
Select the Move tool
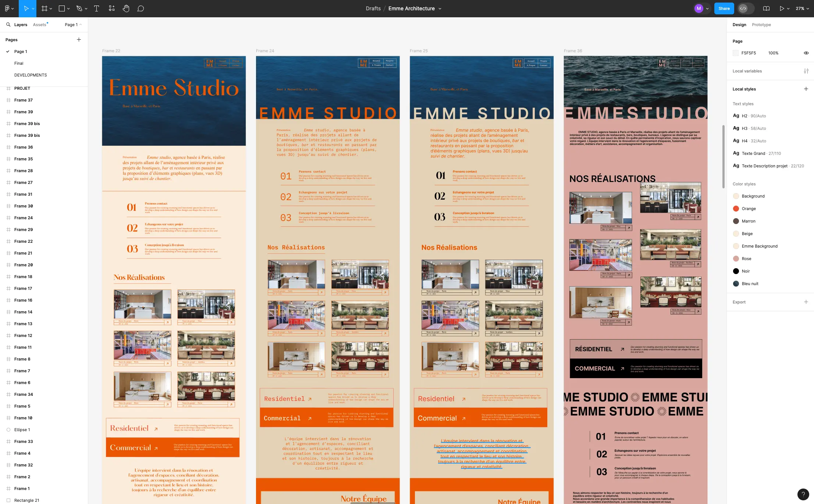pyautogui.click(x=26, y=8)
